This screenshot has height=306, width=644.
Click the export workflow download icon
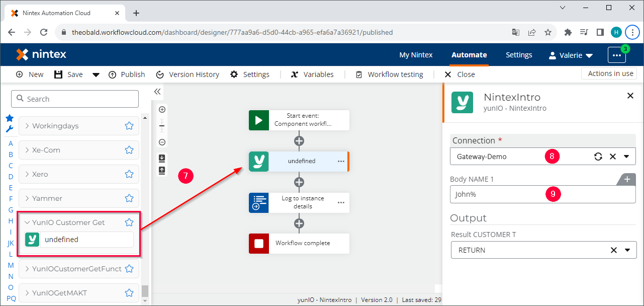162,157
